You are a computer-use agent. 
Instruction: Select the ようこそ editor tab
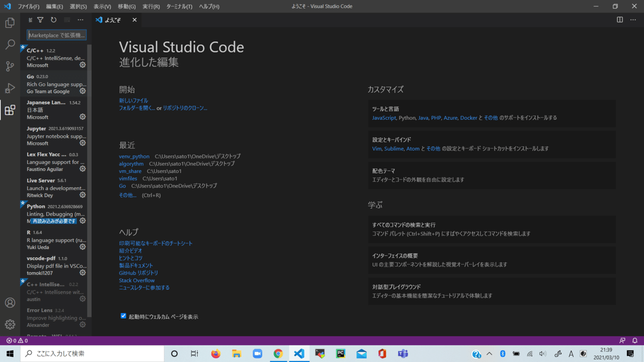point(116,20)
